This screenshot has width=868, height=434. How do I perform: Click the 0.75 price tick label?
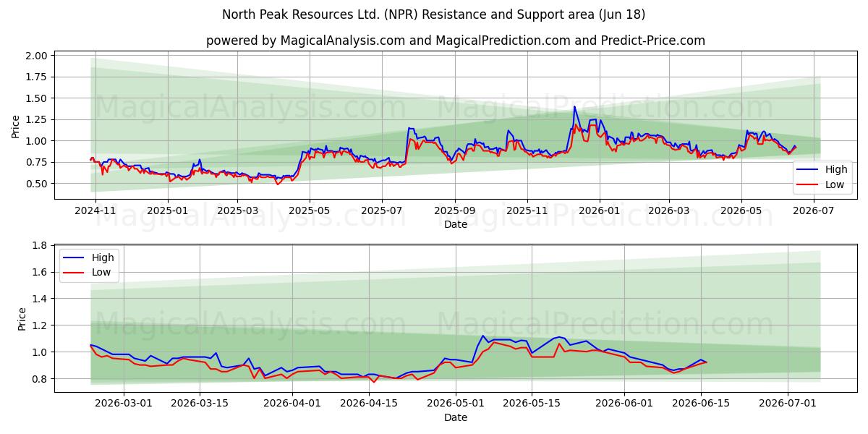click(x=38, y=162)
